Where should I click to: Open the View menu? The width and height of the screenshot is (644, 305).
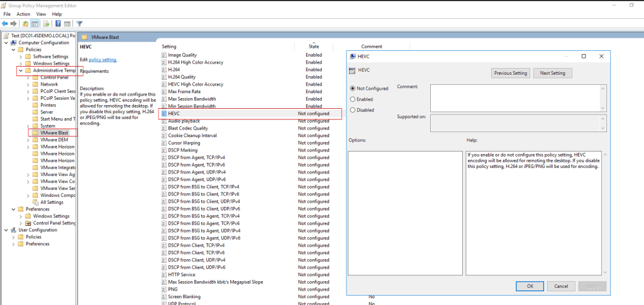41,14
